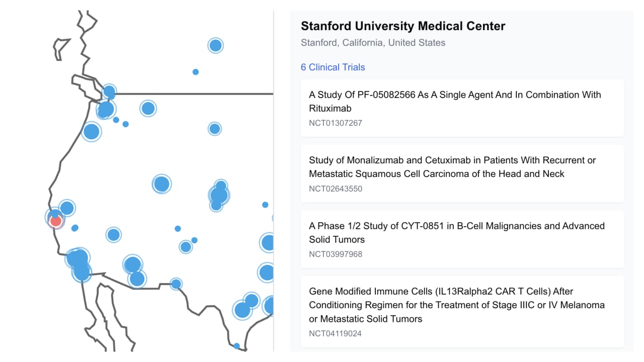
Task: Open the IL13Ralpha2 CAR T Cells trial card
Action: 462,311
